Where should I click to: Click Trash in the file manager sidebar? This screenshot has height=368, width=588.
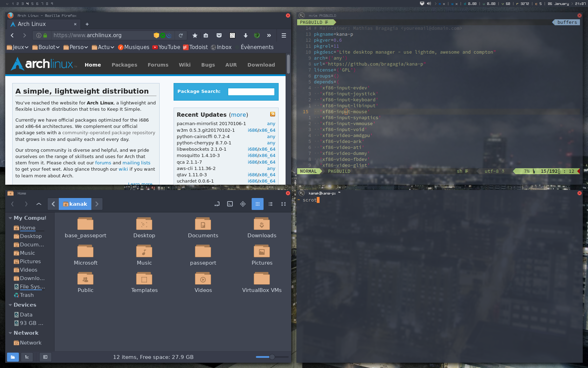(x=27, y=295)
